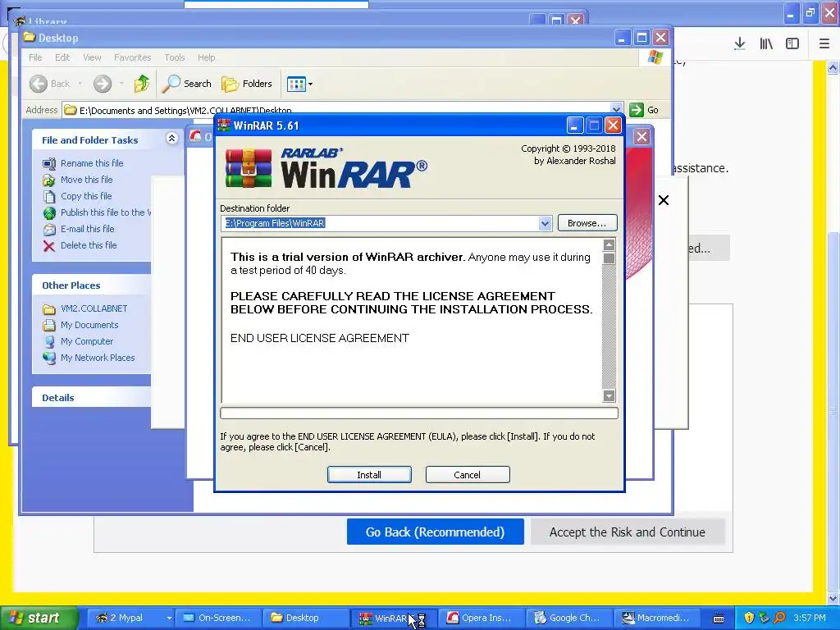Click Copy this file
Screen dimensions: 840x630
click(85, 196)
